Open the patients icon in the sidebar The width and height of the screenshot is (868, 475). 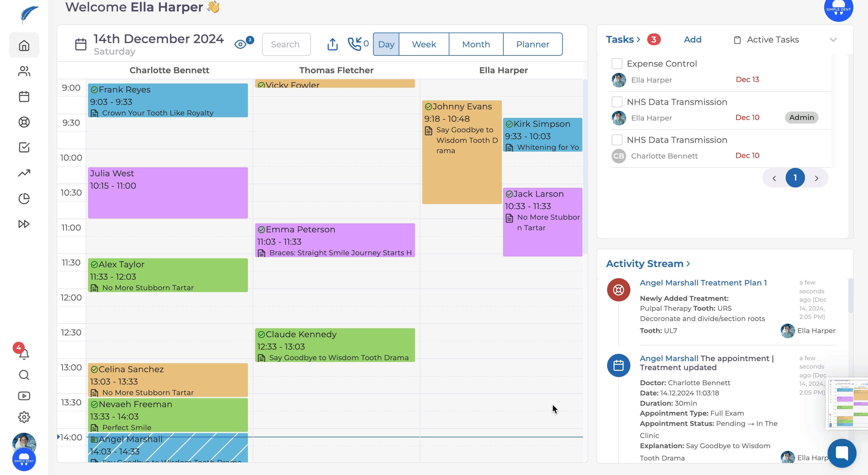[24, 71]
